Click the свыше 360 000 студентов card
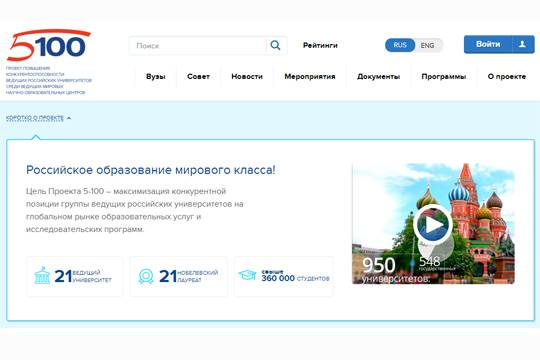Viewport: 540px width, 360px height. pos(284,276)
